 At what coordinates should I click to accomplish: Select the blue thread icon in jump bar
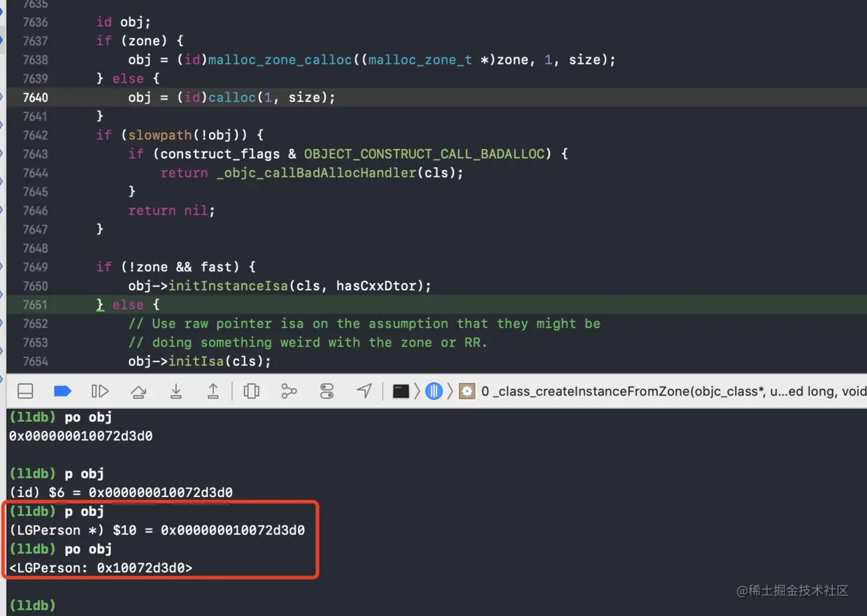pos(434,391)
